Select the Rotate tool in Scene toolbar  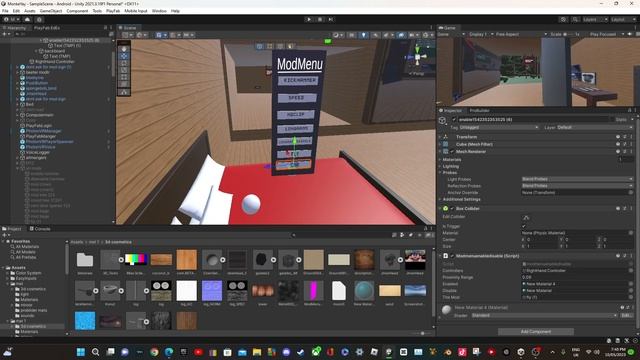pos(124,63)
